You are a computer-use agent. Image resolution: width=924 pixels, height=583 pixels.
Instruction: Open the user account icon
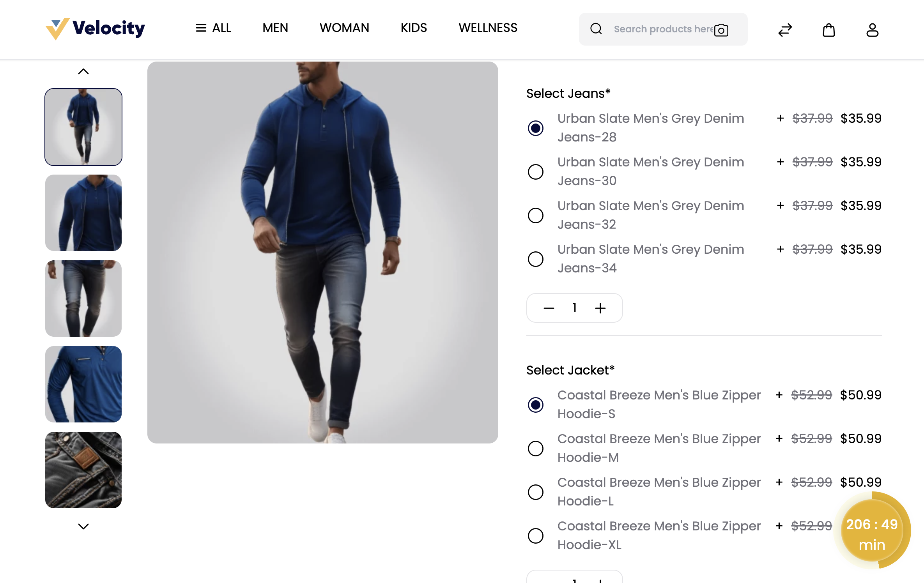[x=872, y=30]
